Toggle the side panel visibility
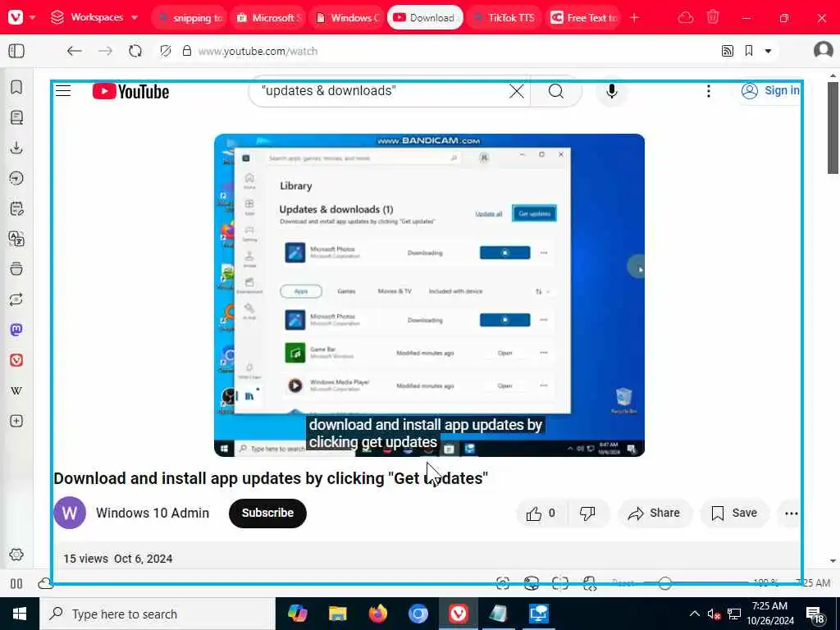Viewport: 840px width, 630px height. pyautogui.click(x=16, y=51)
